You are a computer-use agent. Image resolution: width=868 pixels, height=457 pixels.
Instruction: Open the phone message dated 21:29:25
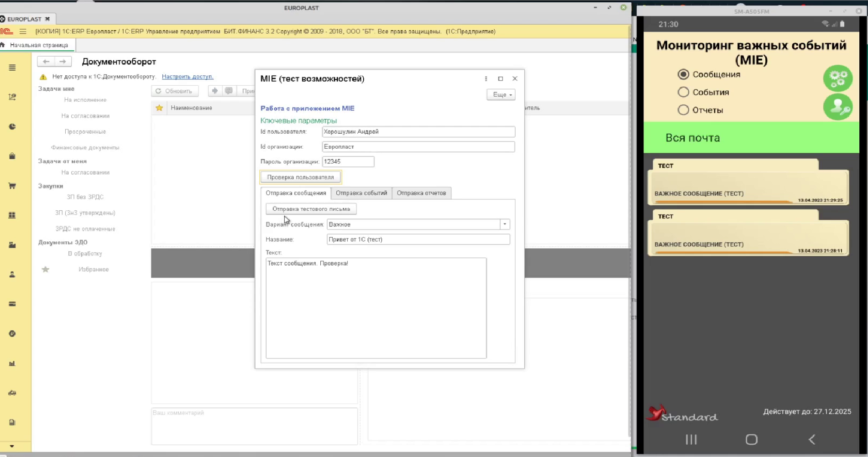(x=748, y=182)
